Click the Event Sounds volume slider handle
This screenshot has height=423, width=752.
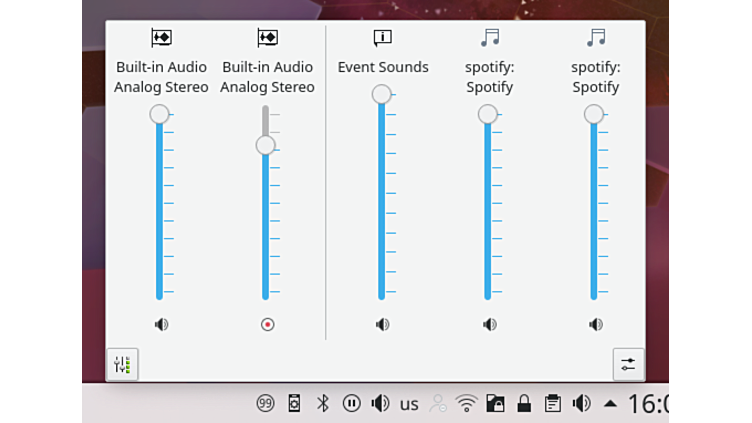point(381,94)
